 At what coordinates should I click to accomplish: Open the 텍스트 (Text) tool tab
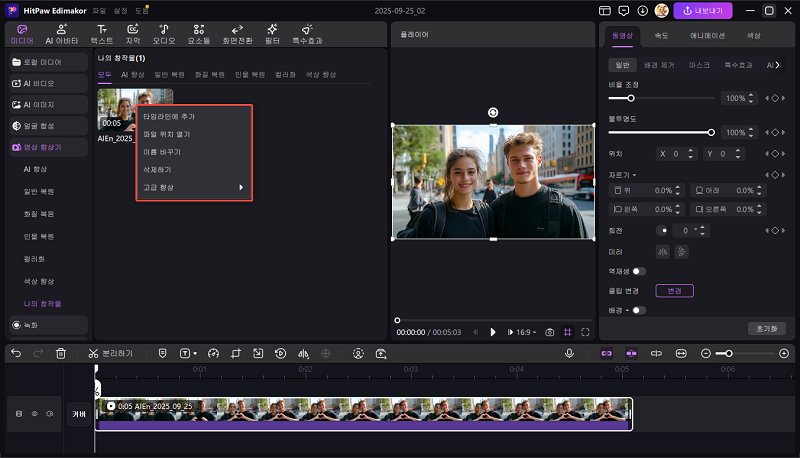pyautogui.click(x=101, y=34)
